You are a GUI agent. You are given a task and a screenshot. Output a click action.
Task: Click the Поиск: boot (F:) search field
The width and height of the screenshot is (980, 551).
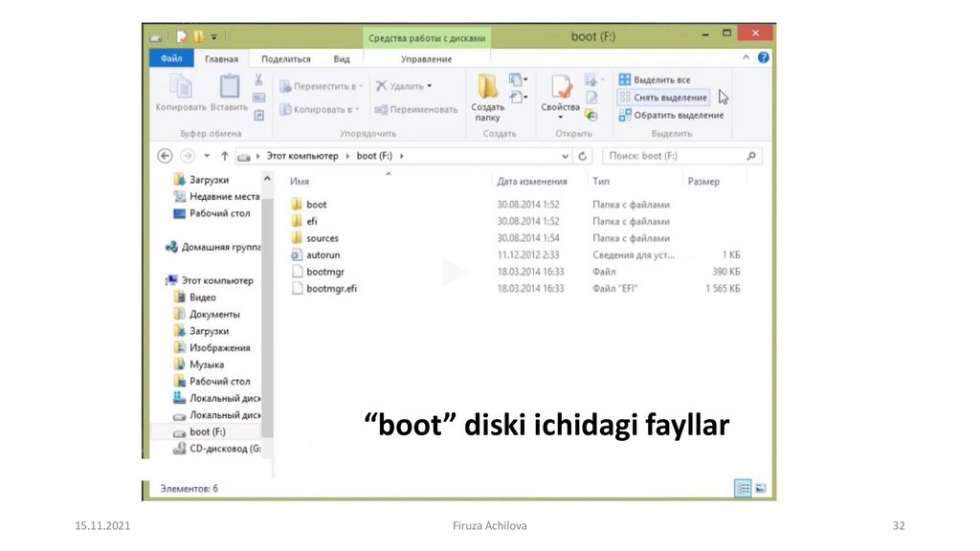pos(681,156)
